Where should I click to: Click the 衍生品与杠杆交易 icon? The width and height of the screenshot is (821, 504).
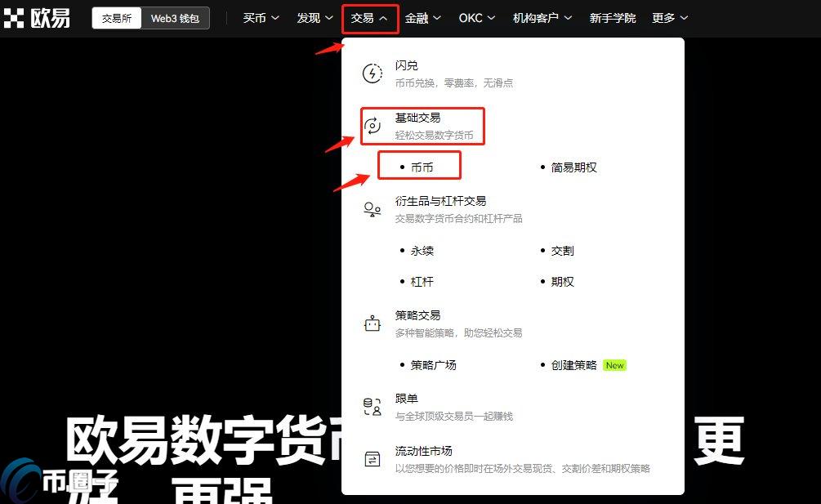point(372,209)
